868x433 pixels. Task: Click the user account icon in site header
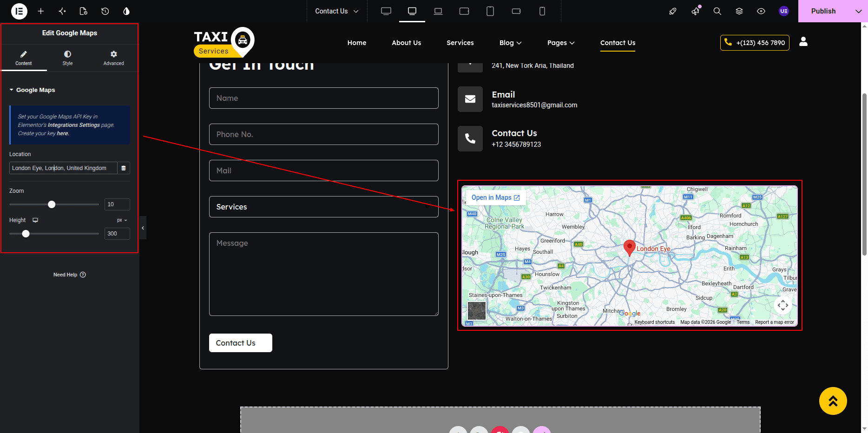pyautogui.click(x=803, y=42)
